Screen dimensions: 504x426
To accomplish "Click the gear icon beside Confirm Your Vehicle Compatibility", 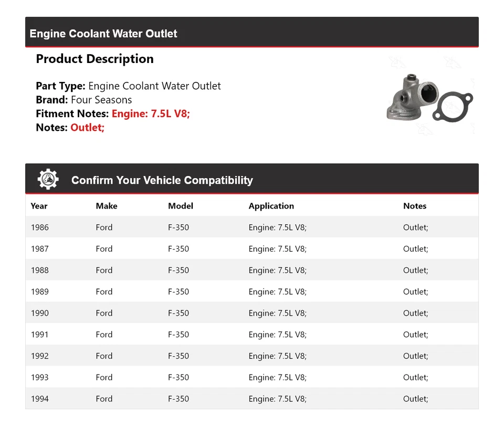I will click(x=48, y=180).
